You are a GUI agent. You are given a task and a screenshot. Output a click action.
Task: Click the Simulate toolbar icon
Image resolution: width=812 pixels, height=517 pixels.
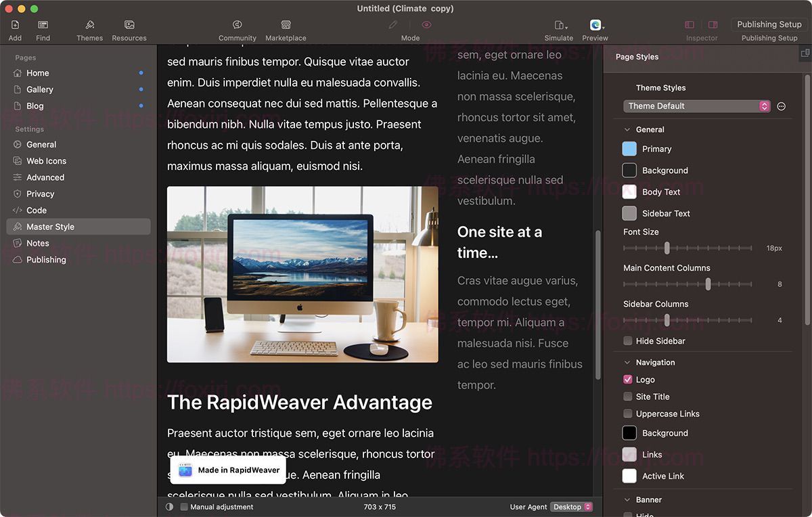click(558, 27)
